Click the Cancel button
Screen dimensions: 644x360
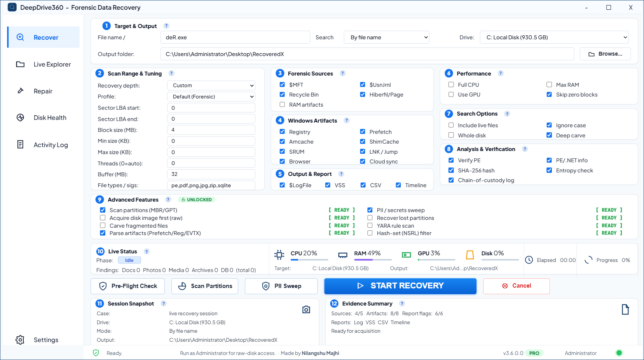pyautogui.click(x=517, y=286)
